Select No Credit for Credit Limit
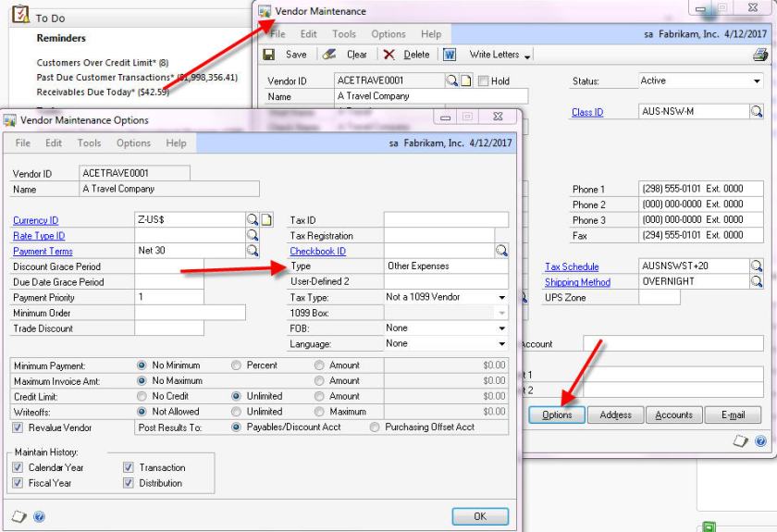 pos(142,396)
